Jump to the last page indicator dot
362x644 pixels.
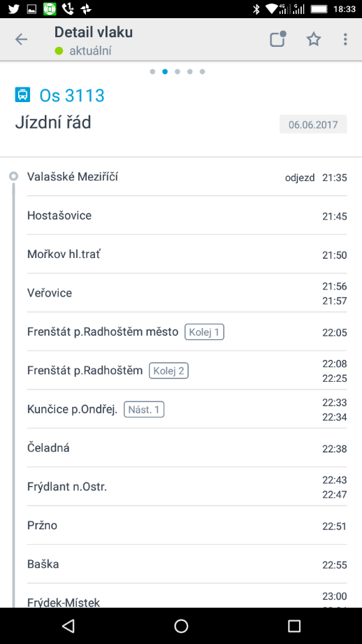pos(203,71)
